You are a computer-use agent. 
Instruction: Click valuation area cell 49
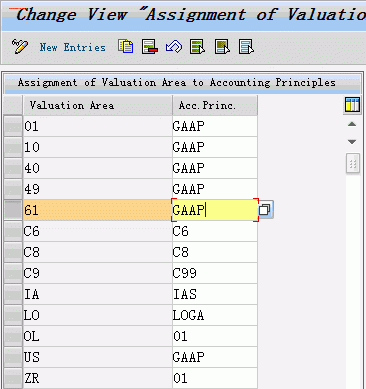click(x=97, y=189)
